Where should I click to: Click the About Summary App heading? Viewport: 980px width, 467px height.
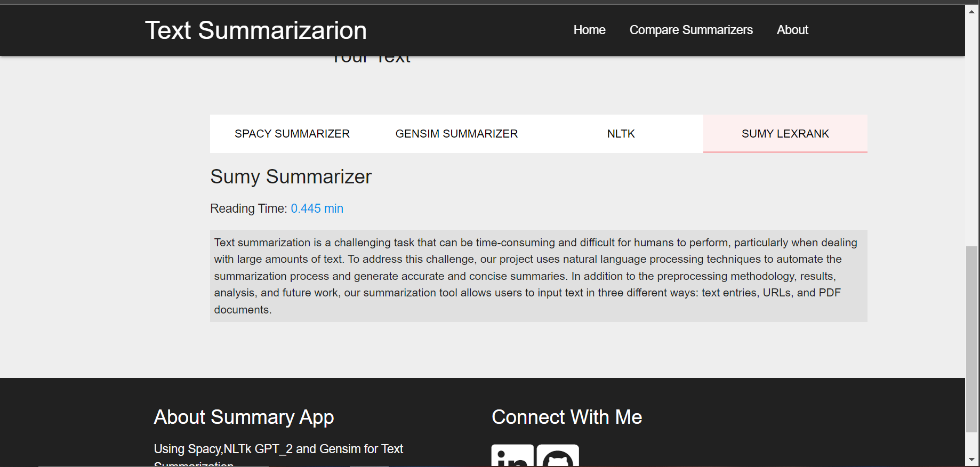click(244, 417)
